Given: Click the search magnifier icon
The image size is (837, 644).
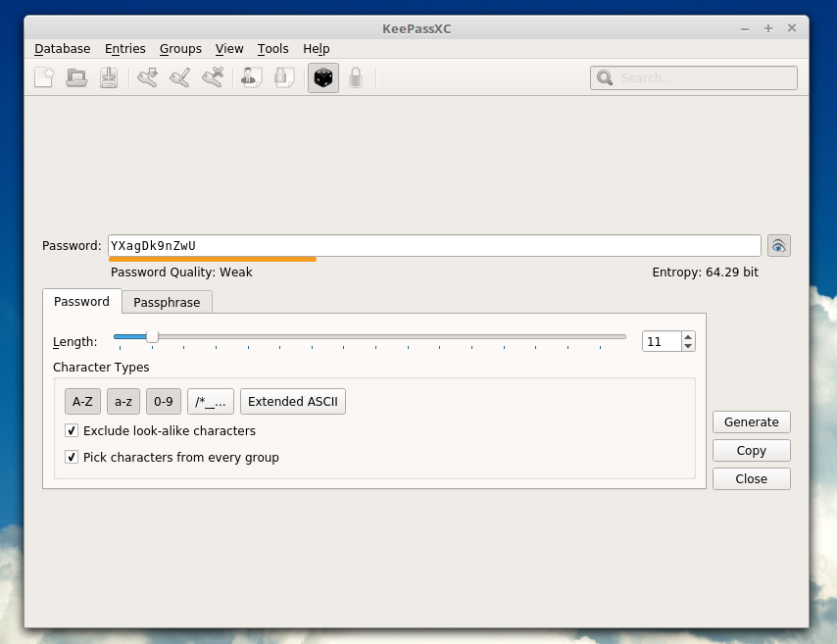Looking at the screenshot, I should point(605,78).
